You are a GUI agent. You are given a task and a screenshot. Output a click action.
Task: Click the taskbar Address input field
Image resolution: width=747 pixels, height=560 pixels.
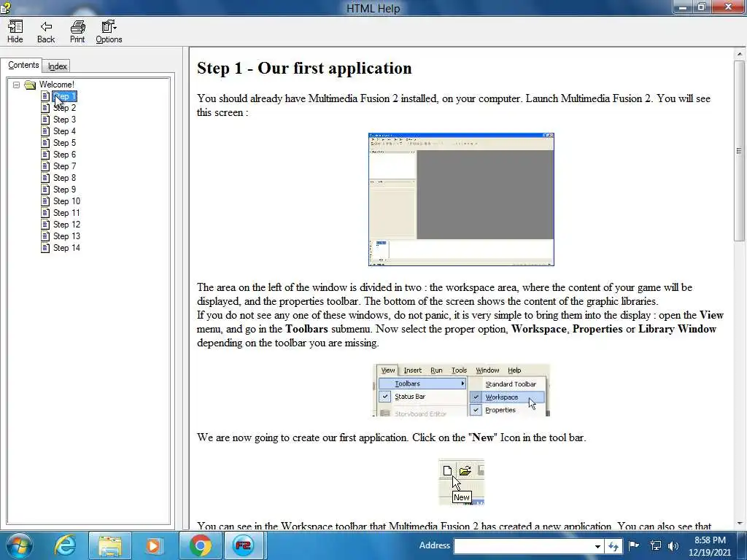coord(523,545)
